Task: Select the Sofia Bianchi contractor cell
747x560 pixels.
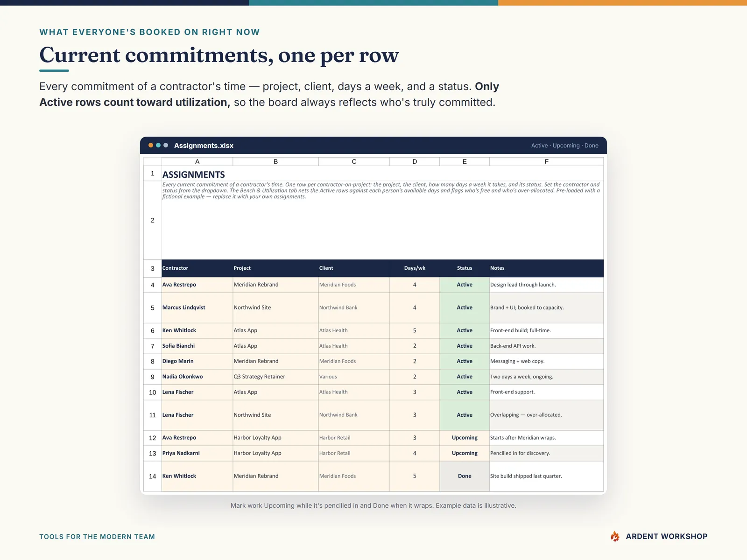Action: [x=197, y=346]
